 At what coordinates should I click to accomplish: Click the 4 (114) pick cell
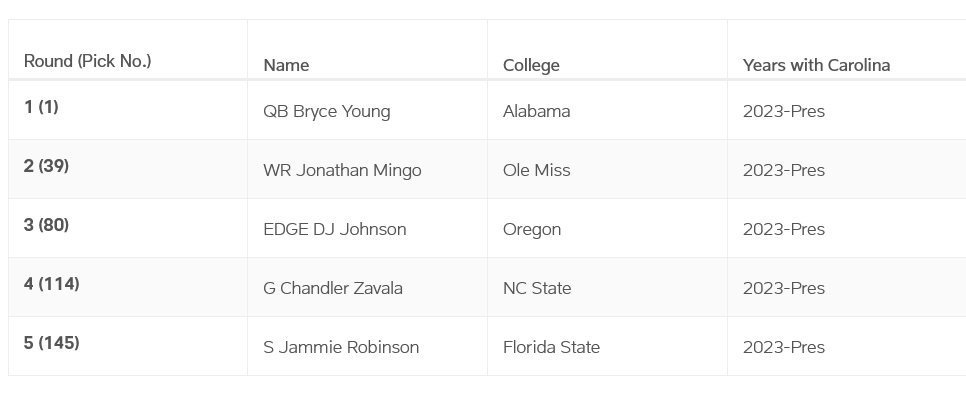click(x=52, y=284)
